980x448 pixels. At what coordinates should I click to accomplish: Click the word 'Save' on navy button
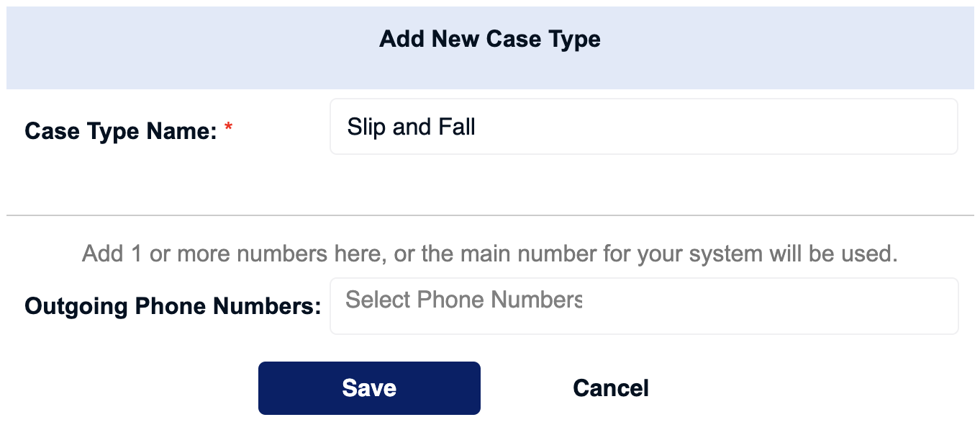point(369,388)
